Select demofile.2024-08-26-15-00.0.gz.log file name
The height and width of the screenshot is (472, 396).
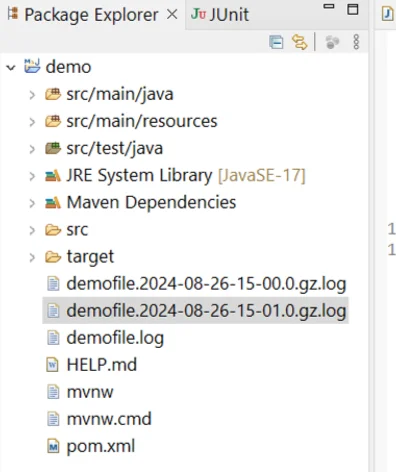click(x=206, y=284)
